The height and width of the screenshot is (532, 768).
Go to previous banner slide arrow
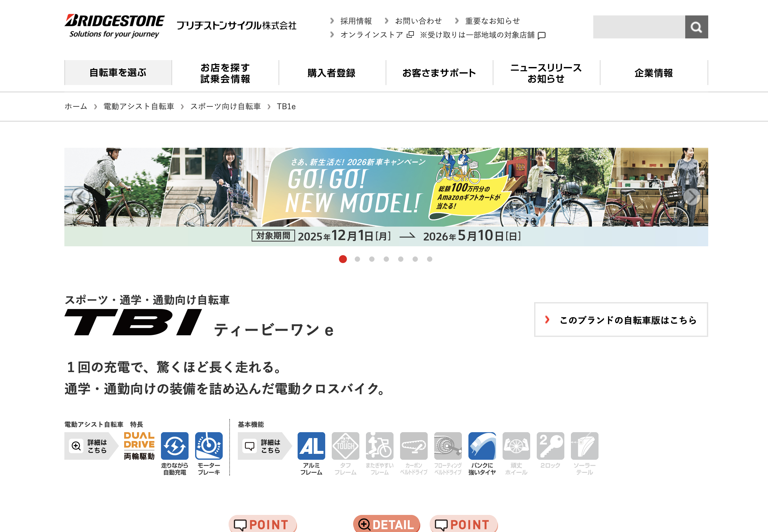[81, 197]
